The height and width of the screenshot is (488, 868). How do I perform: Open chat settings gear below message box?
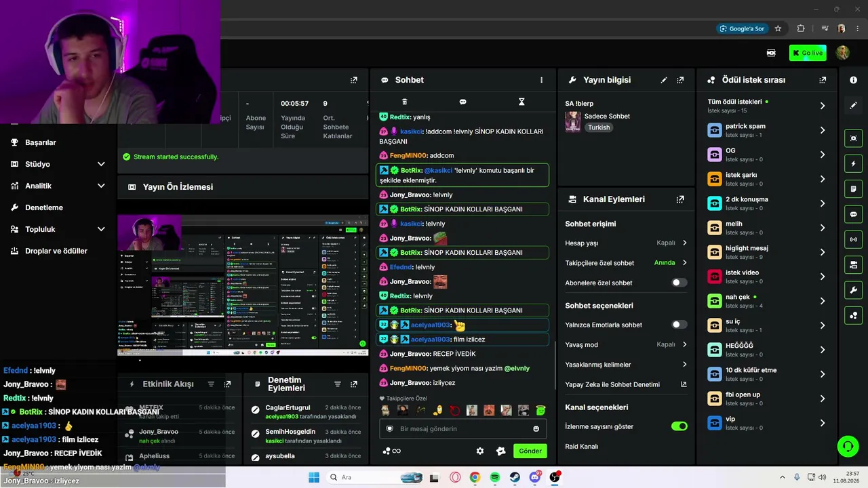click(x=480, y=451)
